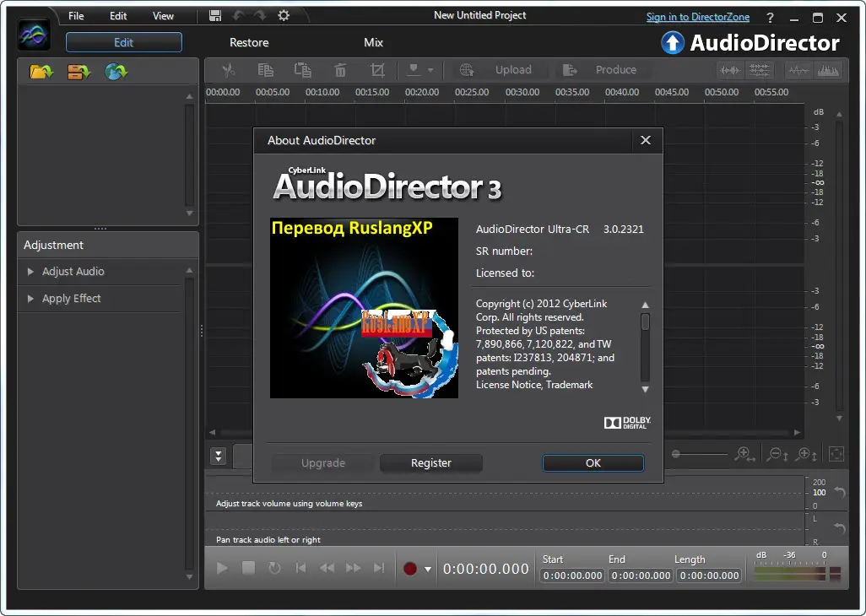Click the OK button in About dialog

tap(593, 463)
